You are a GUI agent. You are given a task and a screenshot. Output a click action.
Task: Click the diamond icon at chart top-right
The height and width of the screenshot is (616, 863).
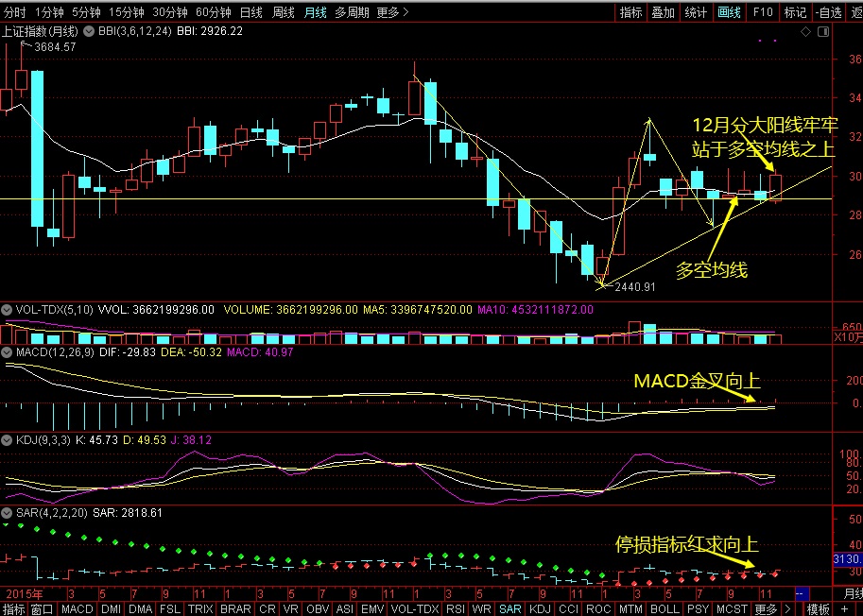[805, 31]
